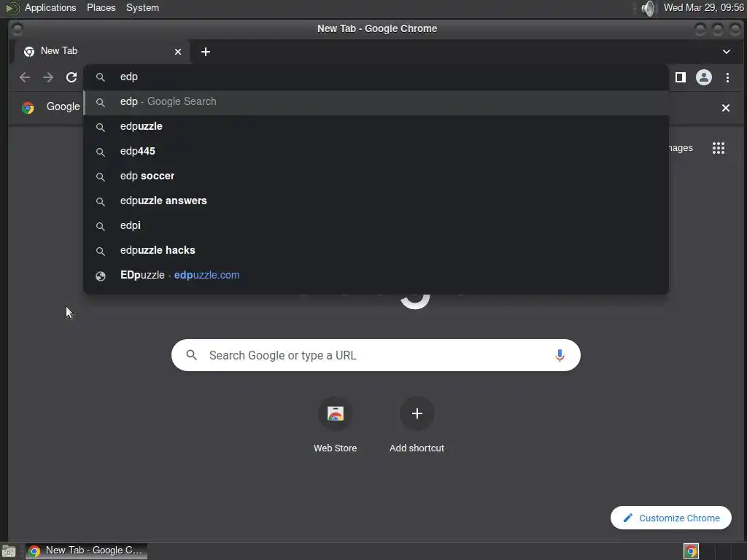Click the globe icon beside EDpuzzle
This screenshot has width=747, height=560.
[x=101, y=276]
